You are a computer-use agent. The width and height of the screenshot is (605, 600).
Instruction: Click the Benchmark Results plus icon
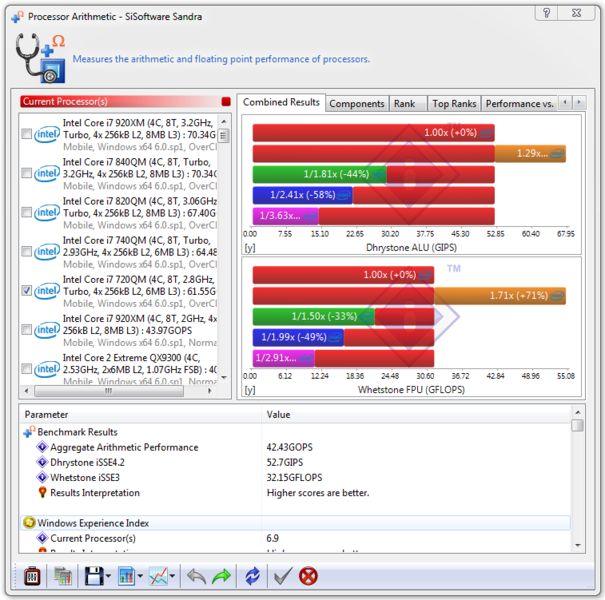click(29, 431)
